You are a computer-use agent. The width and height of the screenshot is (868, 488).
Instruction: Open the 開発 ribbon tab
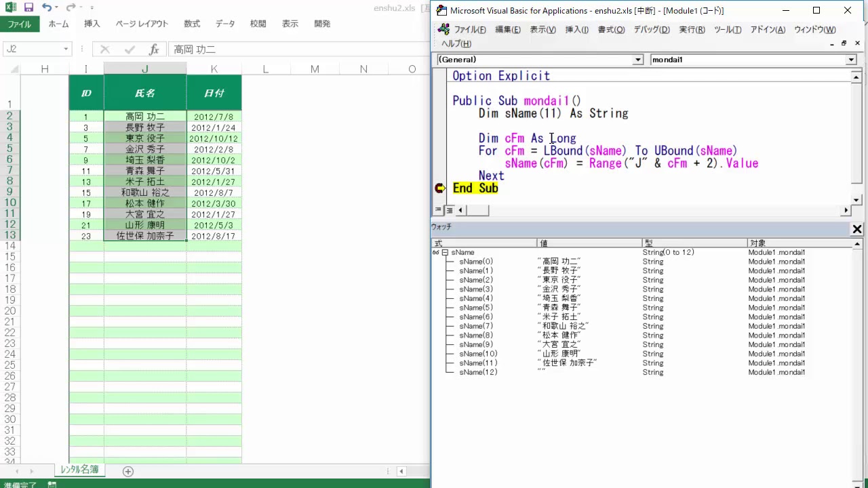(x=322, y=24)
